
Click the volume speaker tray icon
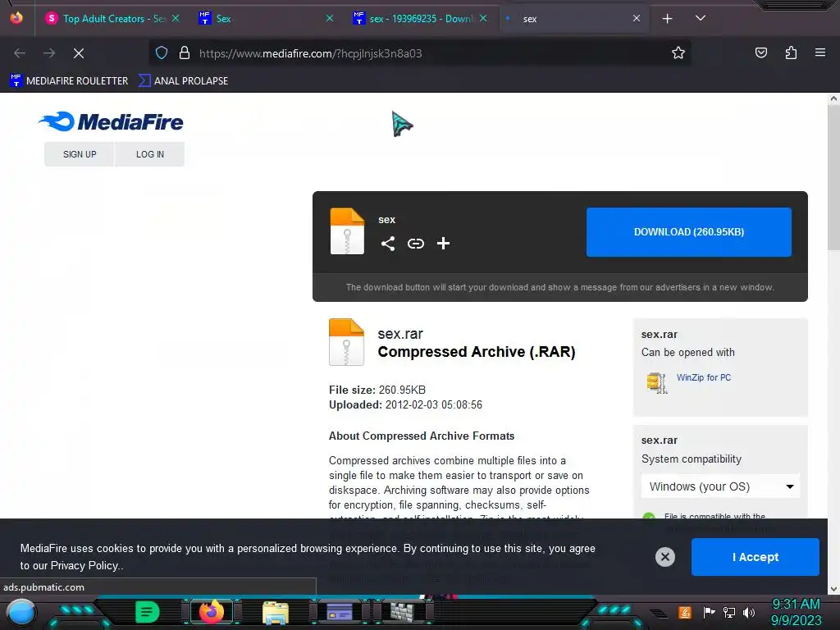(749, 612)
